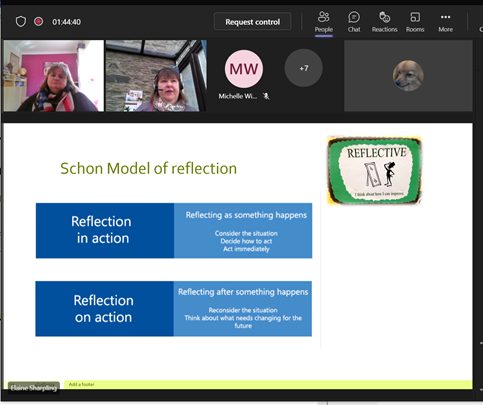Click the Reflection on action box
This screenshot has height=405, width=483.
point(104,309)
